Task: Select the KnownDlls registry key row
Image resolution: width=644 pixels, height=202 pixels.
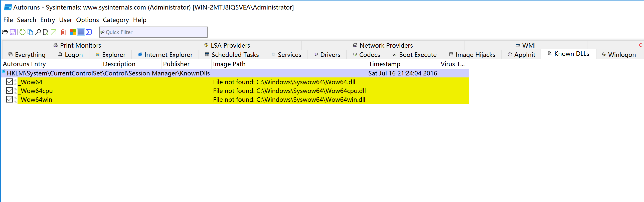Action: (108, 73)
